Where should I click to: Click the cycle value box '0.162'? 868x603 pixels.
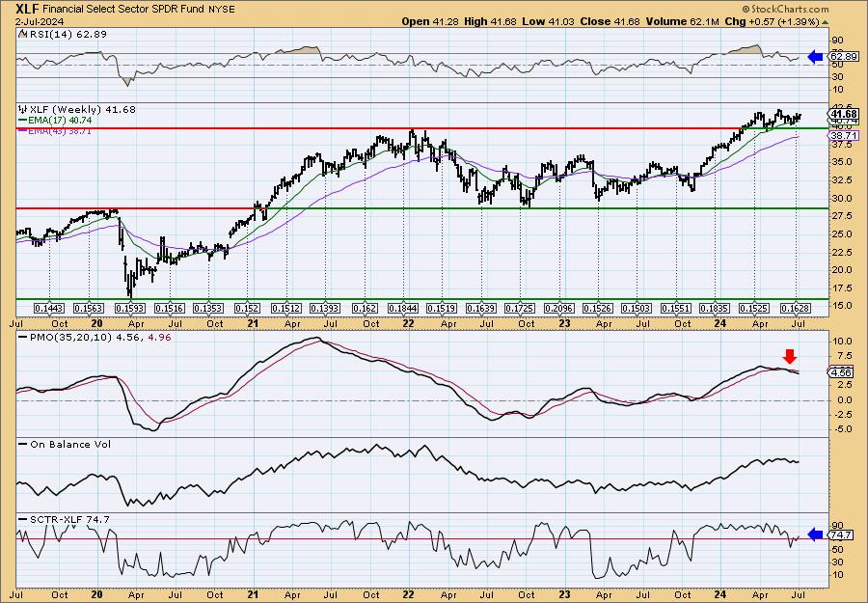[365, 308]
